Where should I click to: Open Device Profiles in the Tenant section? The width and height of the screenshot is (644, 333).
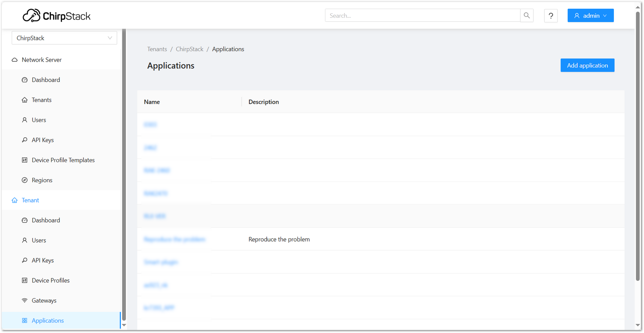point(50,280)
